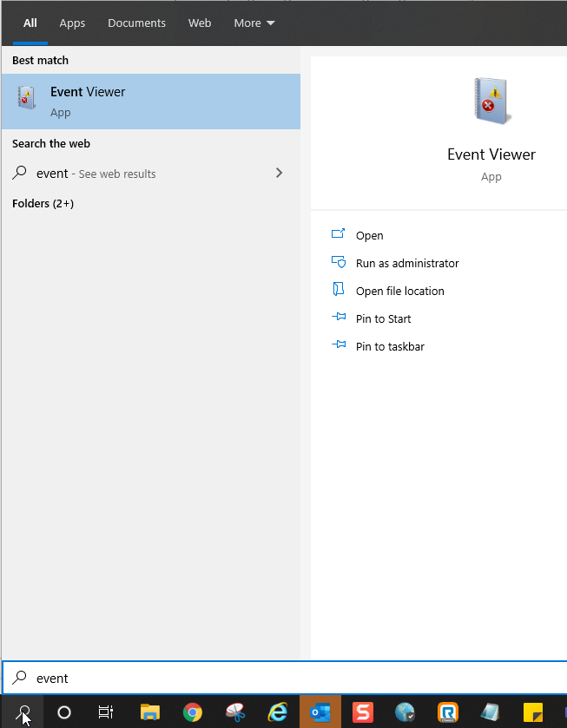567x728 pixels.
Task: Open Snipping Tool scissors icon on taskbar
Action: [x=235, y=712]
